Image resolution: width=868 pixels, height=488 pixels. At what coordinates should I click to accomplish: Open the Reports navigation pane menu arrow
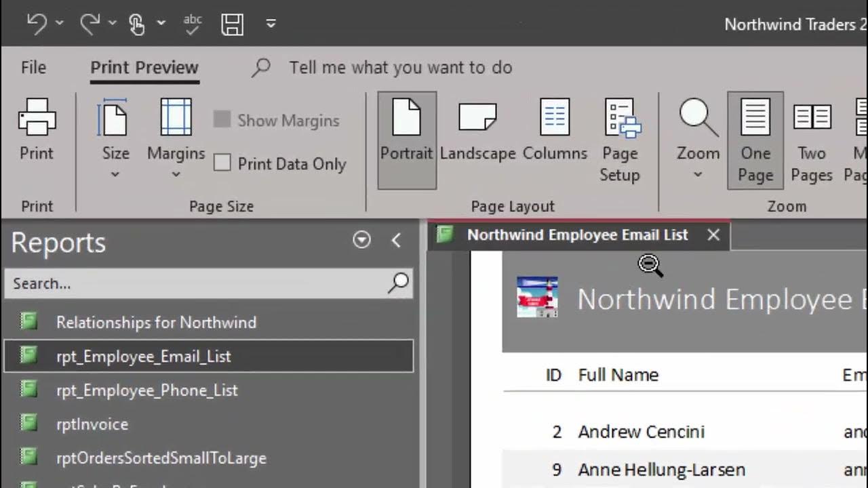click(361, 240)
